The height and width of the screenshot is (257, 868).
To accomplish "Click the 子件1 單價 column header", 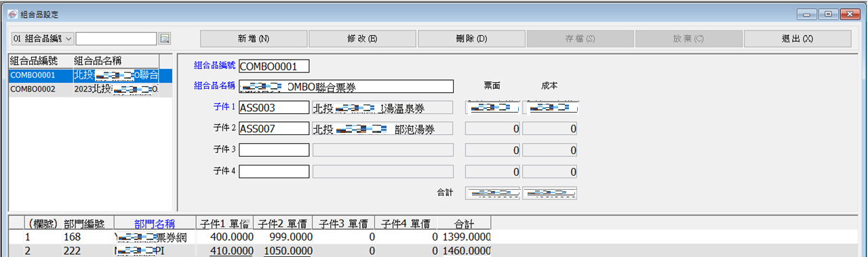I will tap(225, 224).
